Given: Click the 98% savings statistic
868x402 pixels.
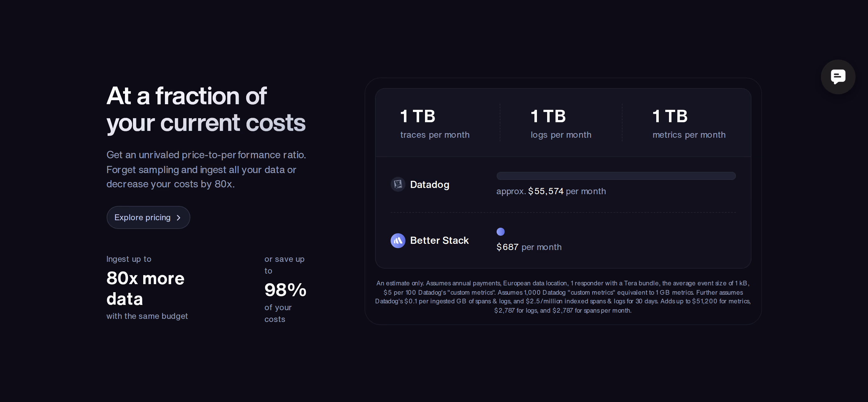Looking at the screenshot, I should 286,290.
